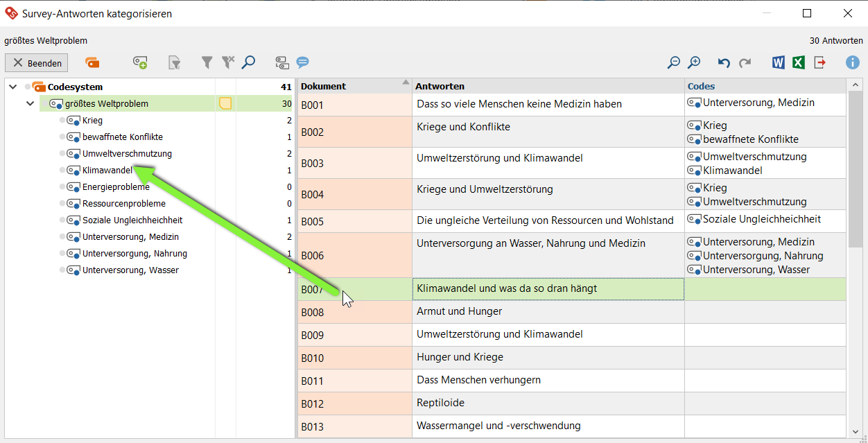
Task: Click the code list icon beside speech bubble
Action: pyautogui.click(x=282, y=63)
